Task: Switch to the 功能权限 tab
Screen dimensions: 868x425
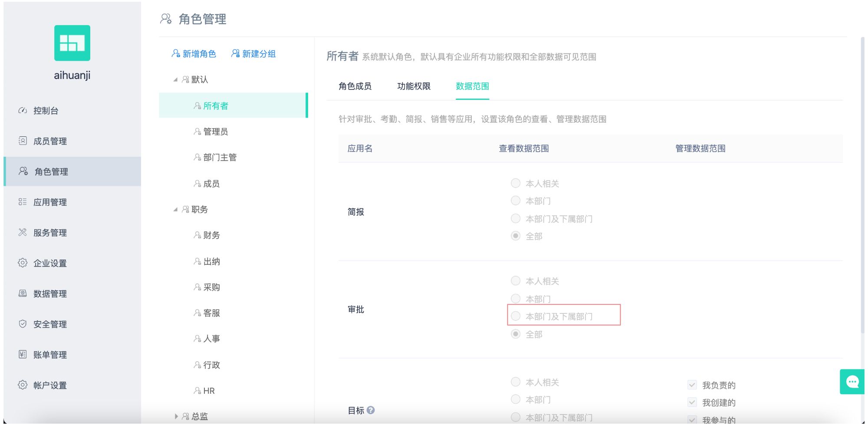Action: click(414, 86)
